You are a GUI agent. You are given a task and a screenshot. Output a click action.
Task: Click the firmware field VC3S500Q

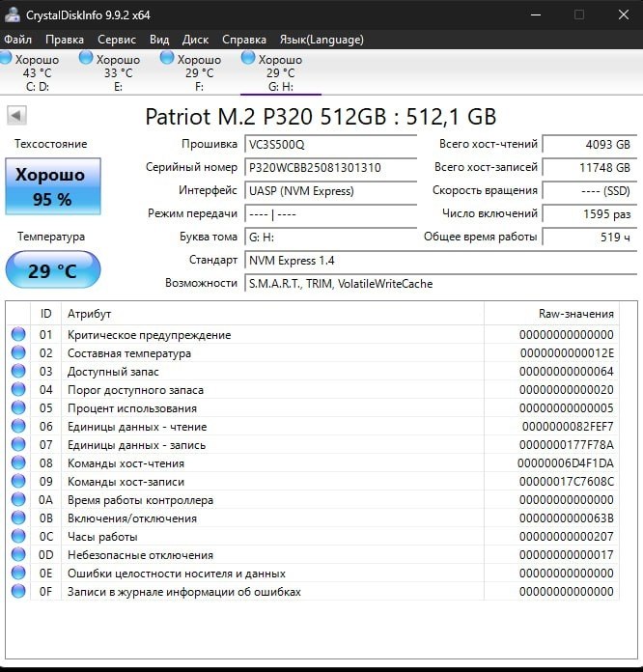pos(330,145)
